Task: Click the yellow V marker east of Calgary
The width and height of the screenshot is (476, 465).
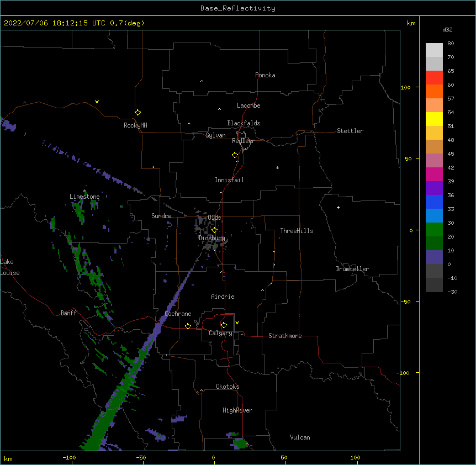Action: 237,323
